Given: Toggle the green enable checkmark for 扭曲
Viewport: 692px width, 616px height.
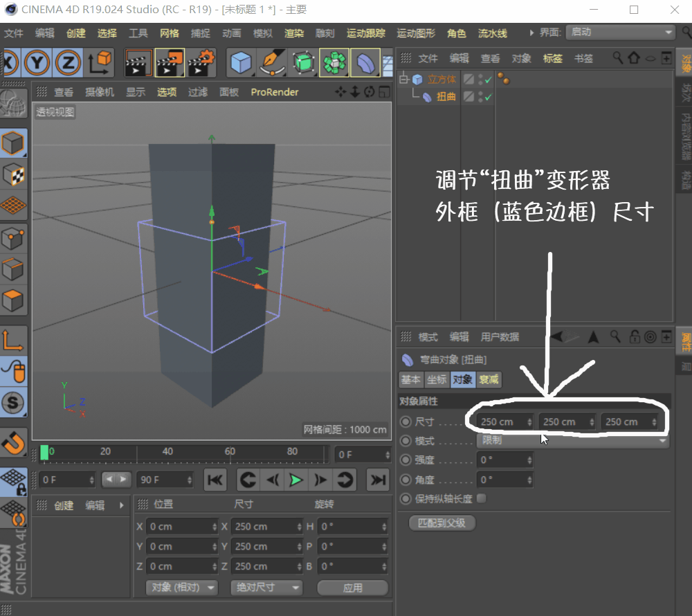Looking at the screenshot, I should pyautogui.click(x=489, y=97).
